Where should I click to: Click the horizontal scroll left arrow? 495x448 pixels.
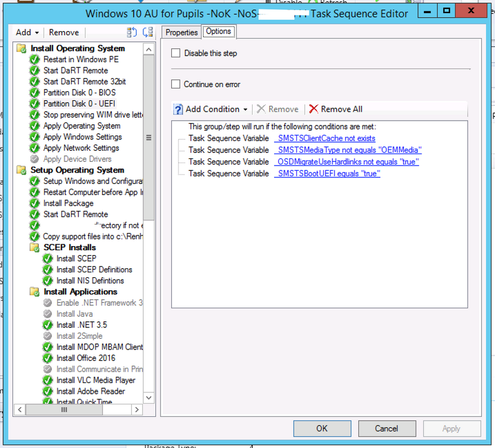tap(20, 410)
